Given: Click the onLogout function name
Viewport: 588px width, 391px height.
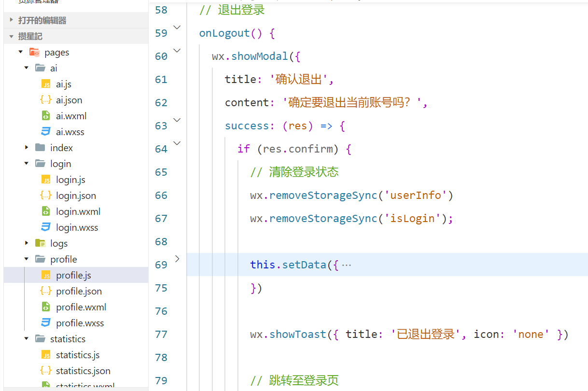Looking at the screenshot, I should [224, 33].
